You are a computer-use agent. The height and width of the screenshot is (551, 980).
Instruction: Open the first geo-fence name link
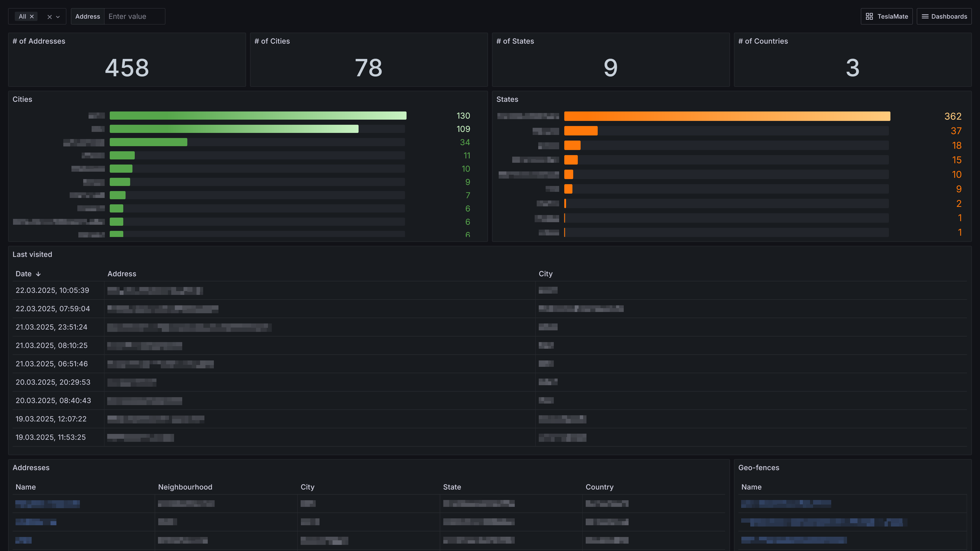point(786,504)
